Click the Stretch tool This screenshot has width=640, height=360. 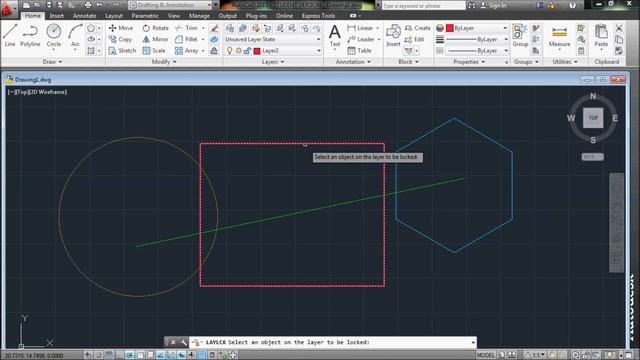point(122,51)
